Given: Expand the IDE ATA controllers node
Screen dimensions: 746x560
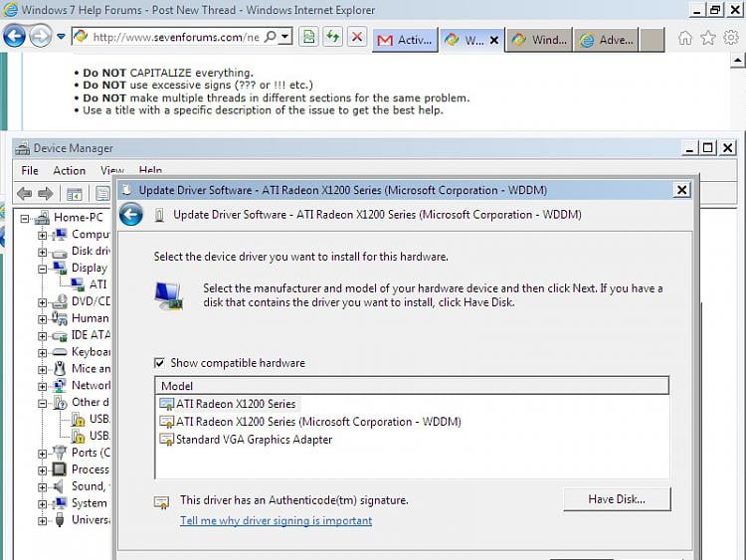Looking at the screenshot, I should (x=43, y=336).
